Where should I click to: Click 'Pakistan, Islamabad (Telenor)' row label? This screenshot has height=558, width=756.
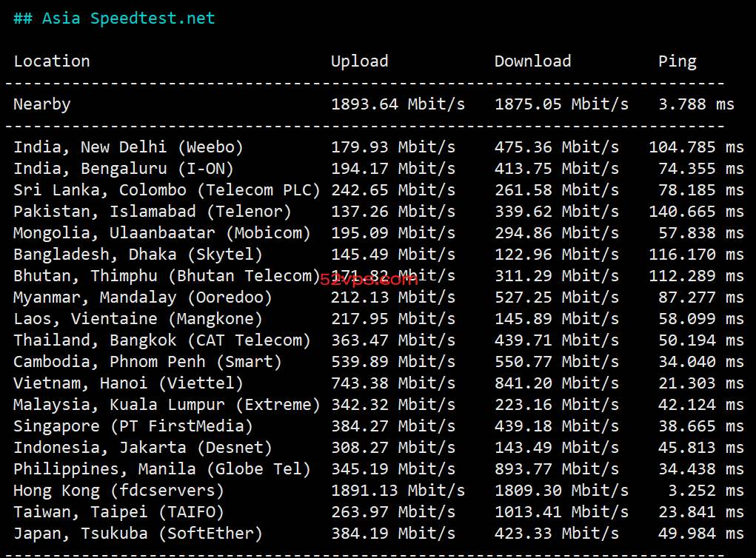[153, 212]
